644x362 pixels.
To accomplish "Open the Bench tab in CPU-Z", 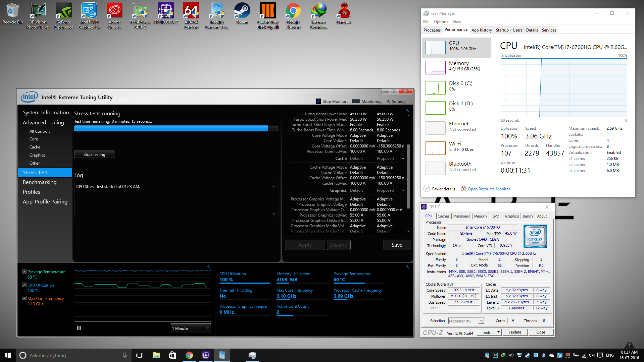I will click(528, 216).
